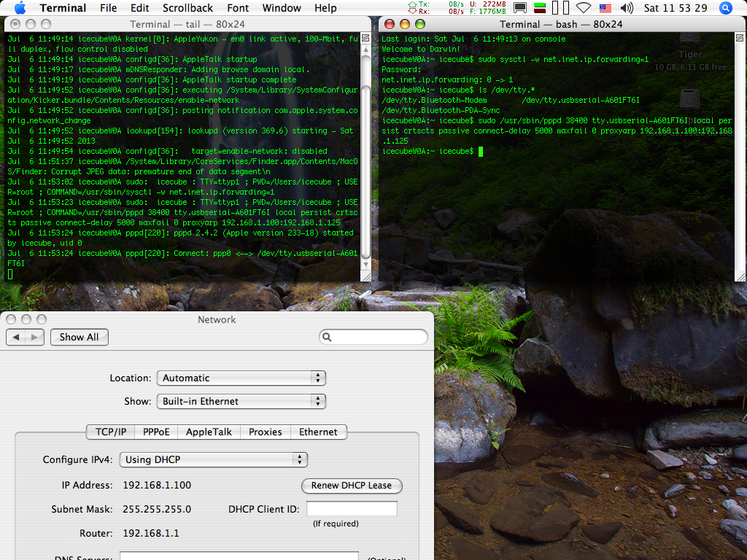
Task: Click 'target=enable-network: disabled' log line
Action: [167, 151]
